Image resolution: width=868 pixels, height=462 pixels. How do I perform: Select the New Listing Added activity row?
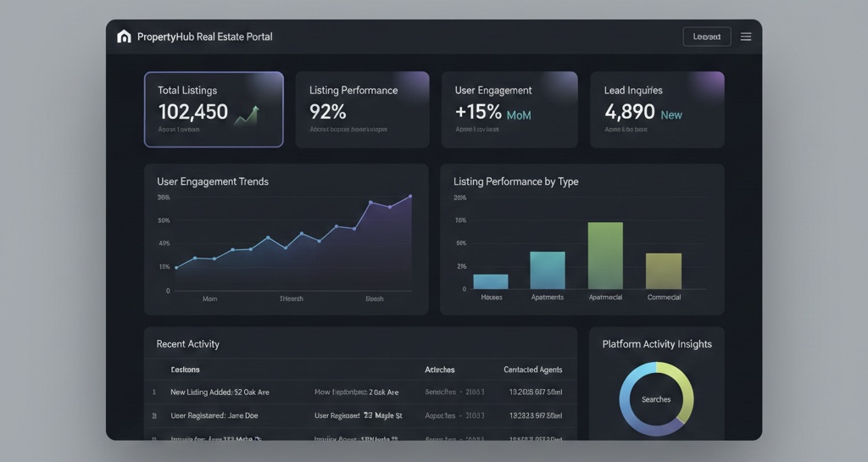tap(360, 392)
